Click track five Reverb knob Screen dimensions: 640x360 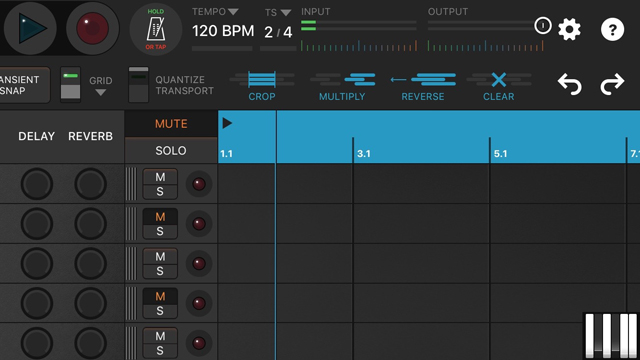(x=91, y=343)
